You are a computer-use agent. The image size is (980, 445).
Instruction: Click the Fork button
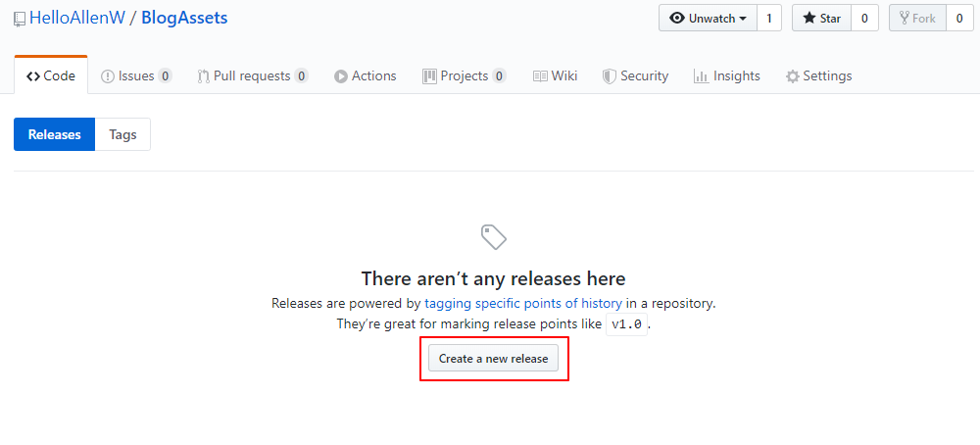[x=917, y=18]
